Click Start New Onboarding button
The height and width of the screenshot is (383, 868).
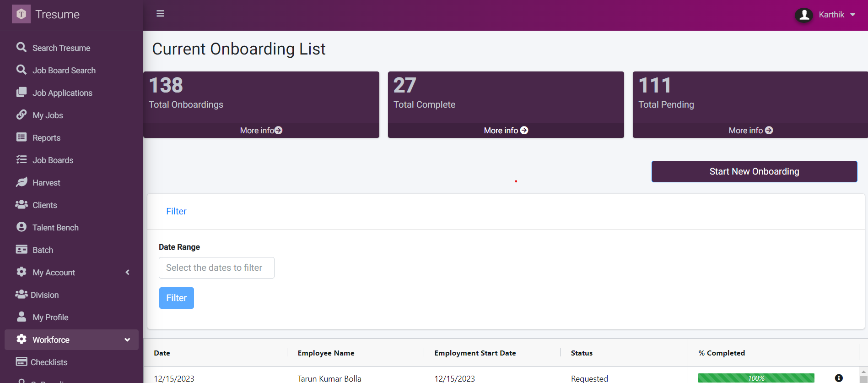[755, 171]
